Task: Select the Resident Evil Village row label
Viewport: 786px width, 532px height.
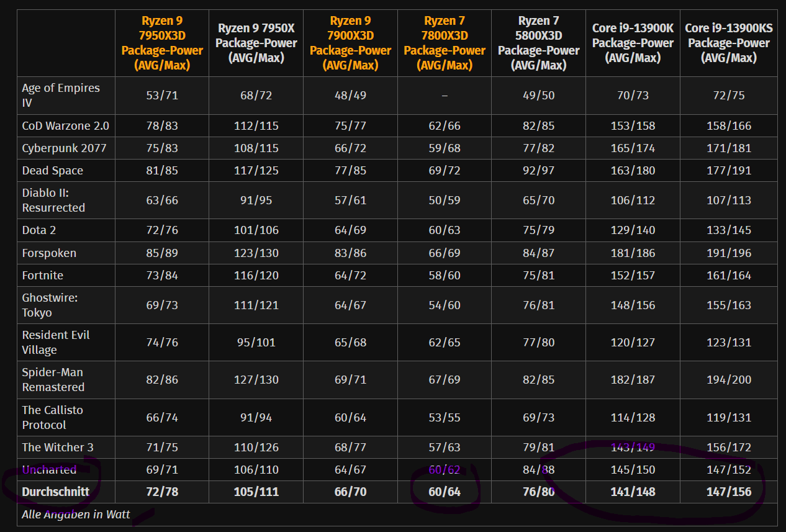Action: tap(56, 342)
